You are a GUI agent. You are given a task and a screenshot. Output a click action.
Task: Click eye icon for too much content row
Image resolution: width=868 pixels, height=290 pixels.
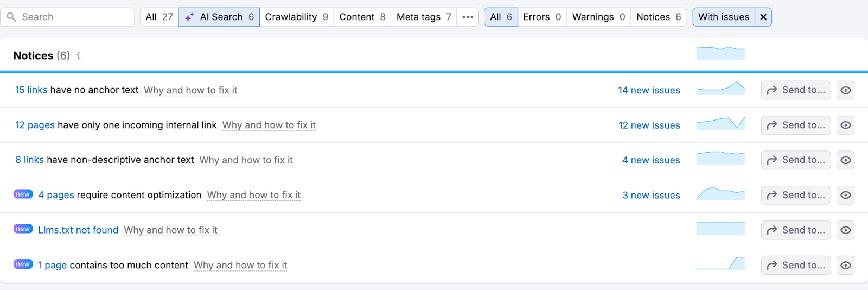(x=845, y=265)
